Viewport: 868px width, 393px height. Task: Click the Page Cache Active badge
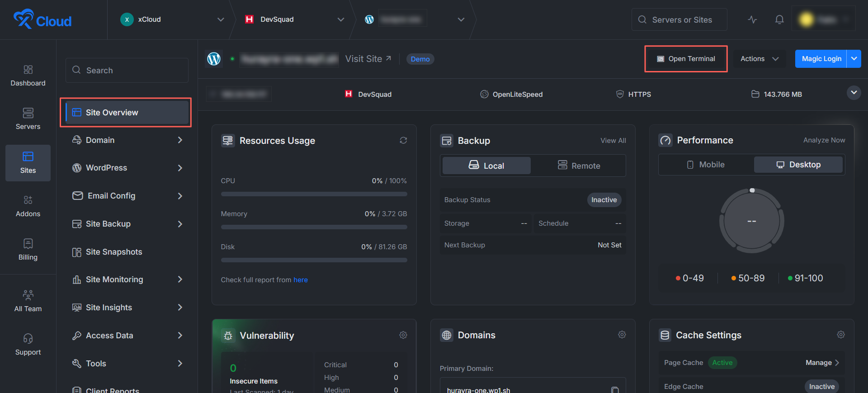(x=722, y=363)
